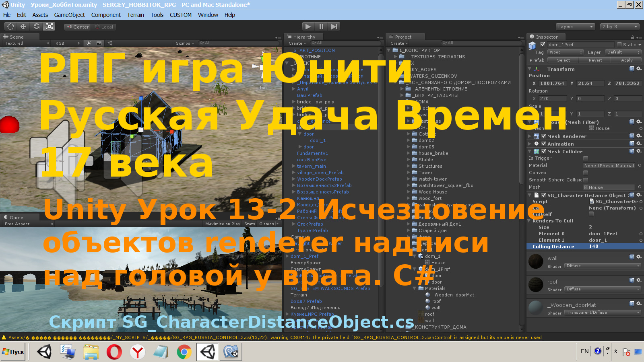The image size is (644, 362).
Task: Lock the Inspector with the padlock icon
Action: (x=633, y=37)
